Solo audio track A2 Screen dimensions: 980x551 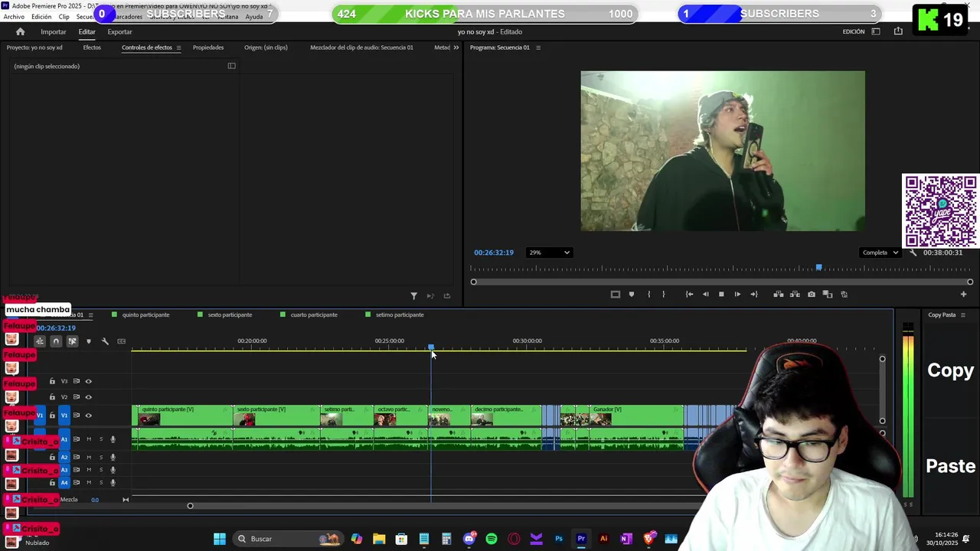[101, 457]
